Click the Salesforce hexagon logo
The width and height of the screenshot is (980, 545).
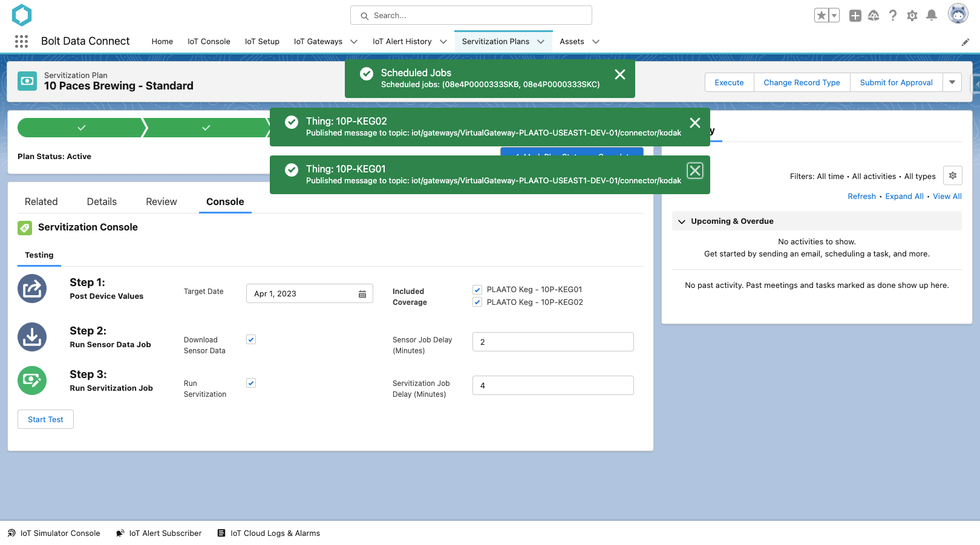[22, 15]
